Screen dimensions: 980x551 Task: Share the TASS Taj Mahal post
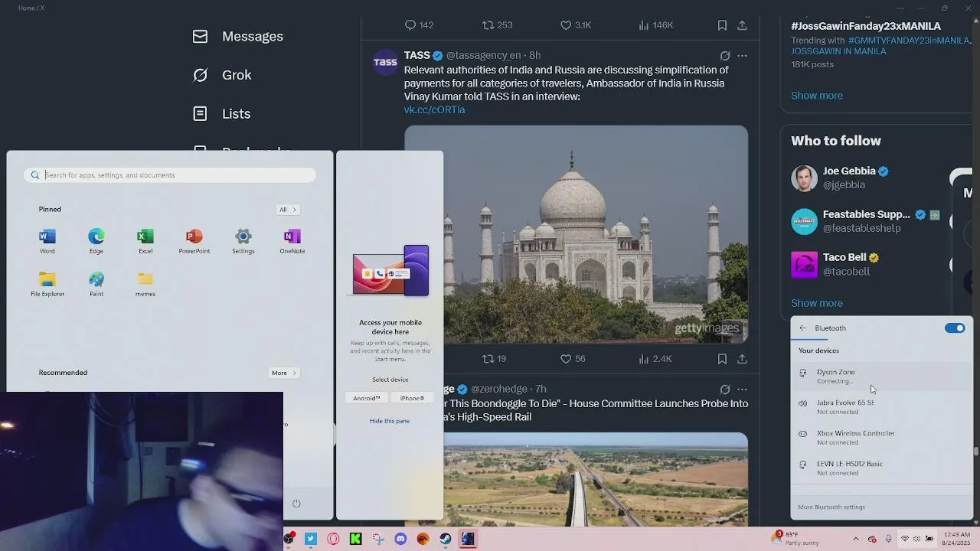coord(742,358)
